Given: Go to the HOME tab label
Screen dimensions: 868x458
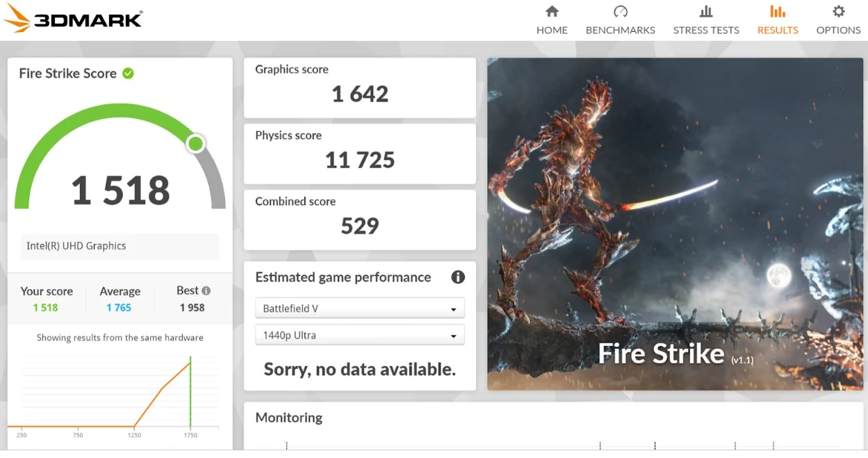Looking at the screenshot, I should click(x=552, y=30).
